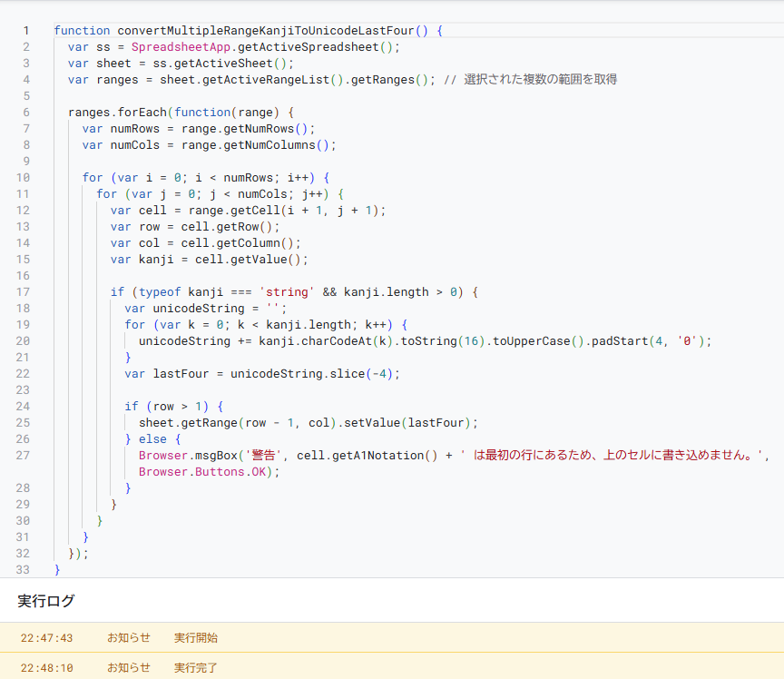The image size is (784, 679).
Task: Click unicodeString.slice on line 22
Action: coord(297,374)
